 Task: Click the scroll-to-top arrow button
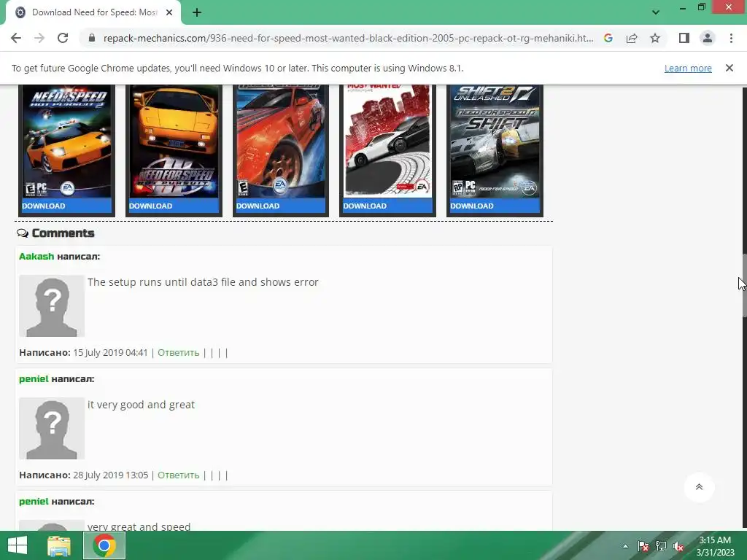point(699,487)
